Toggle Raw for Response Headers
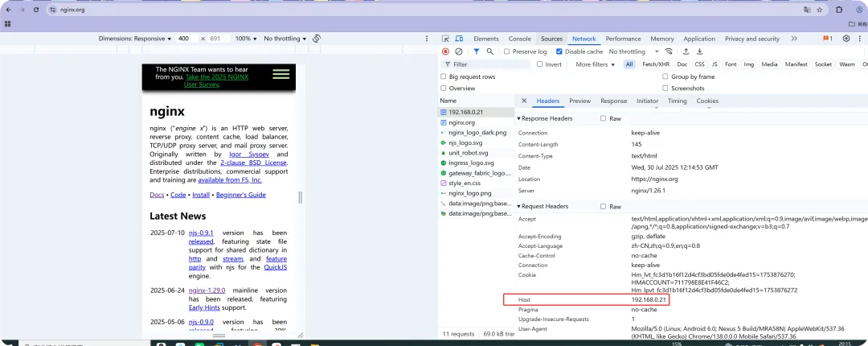The image size is (868, 346). click(604, 118)
